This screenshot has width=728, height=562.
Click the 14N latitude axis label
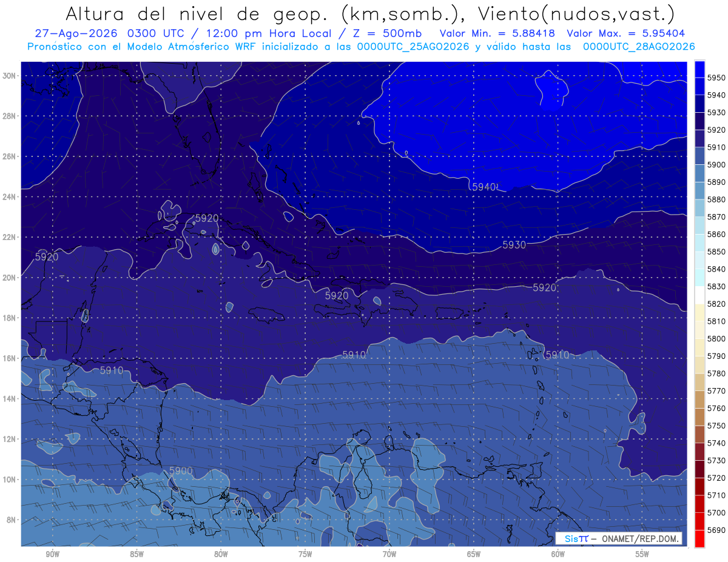(x=9, y=399)
